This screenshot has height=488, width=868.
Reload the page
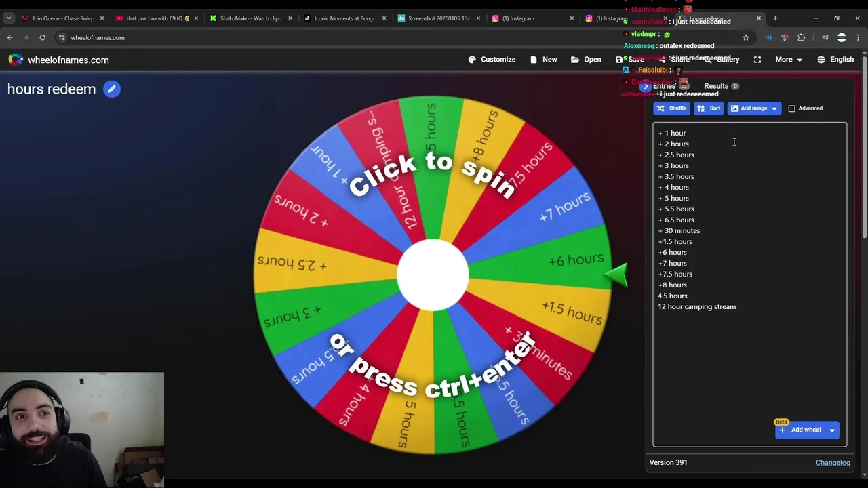pos(42,37)
